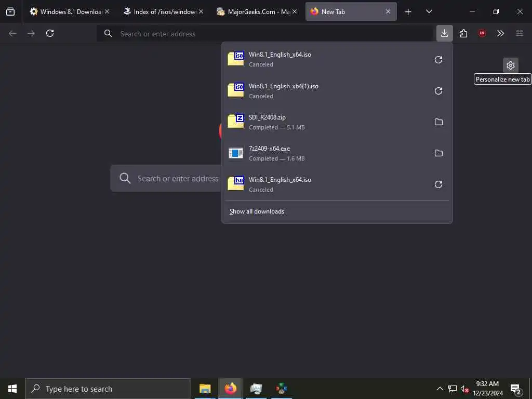Open the third taskbar app icon
532x399 pixels.
coord(256,389)
